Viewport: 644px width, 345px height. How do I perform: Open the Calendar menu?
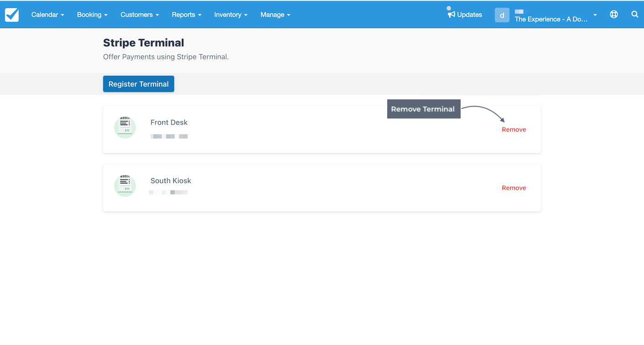[47, 15]
